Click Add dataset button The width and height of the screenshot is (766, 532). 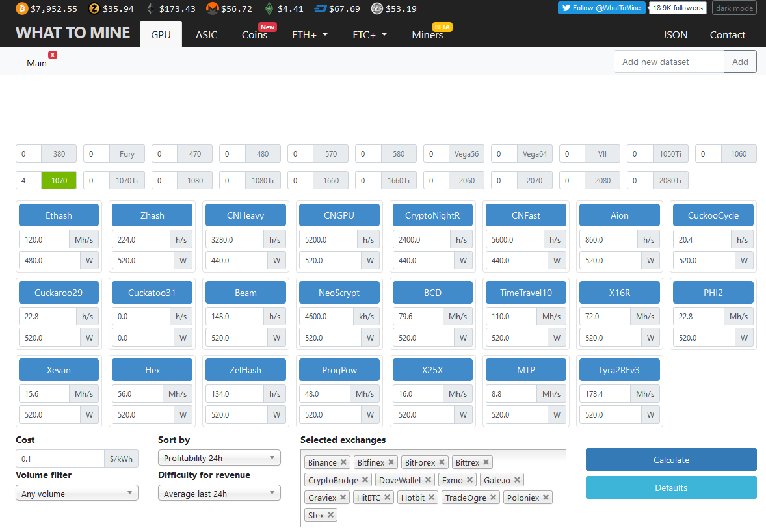click(739, 62)
